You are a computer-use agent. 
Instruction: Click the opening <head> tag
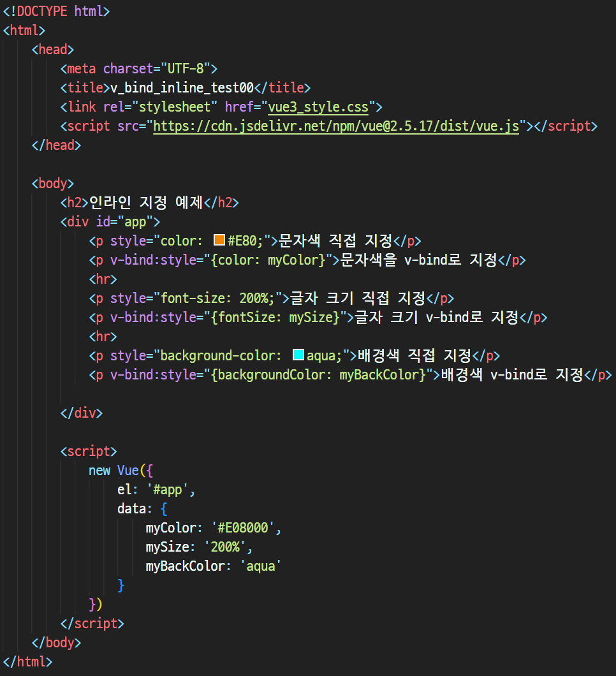point(52,50)
